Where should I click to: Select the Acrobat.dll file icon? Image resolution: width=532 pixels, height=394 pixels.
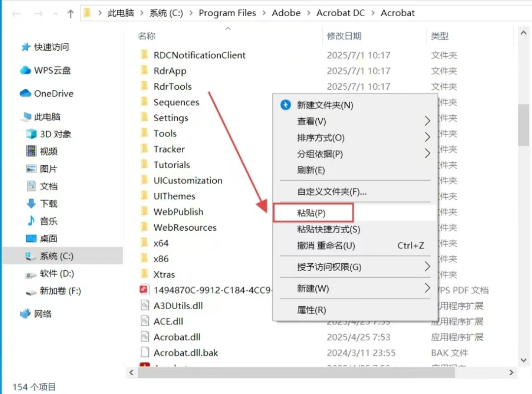(x=144, y=336)
